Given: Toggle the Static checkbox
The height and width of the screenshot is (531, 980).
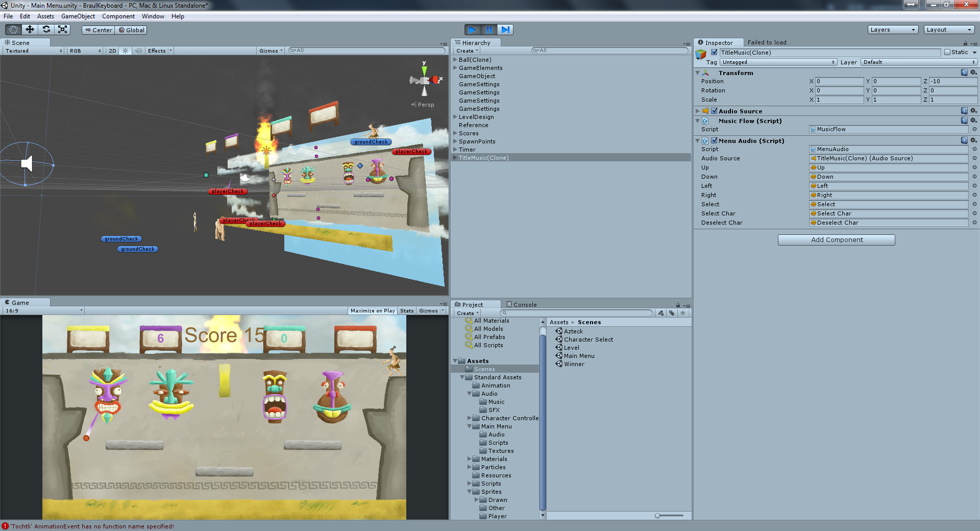Looking at the screenshot, I should coord(947,53).
